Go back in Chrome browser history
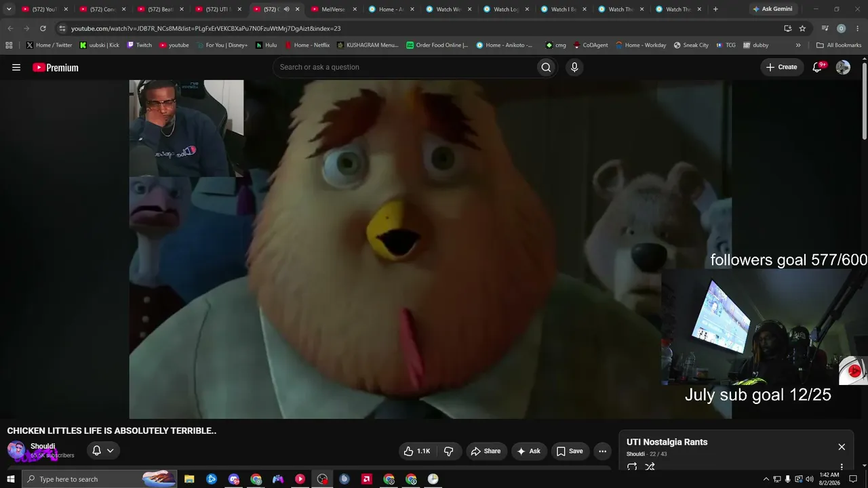 [x=10, y=28]
